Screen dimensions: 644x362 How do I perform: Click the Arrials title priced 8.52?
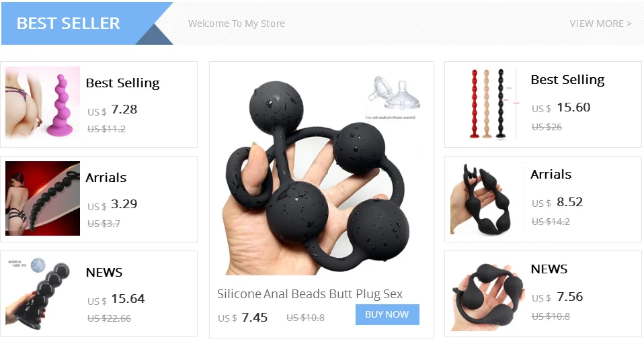[551, 175]
